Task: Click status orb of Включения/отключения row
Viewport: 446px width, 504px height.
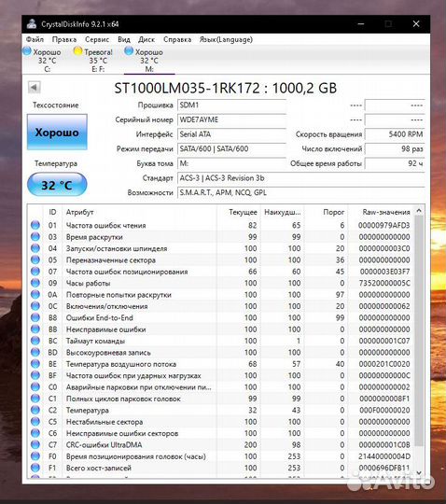Action: coord(35,306)
